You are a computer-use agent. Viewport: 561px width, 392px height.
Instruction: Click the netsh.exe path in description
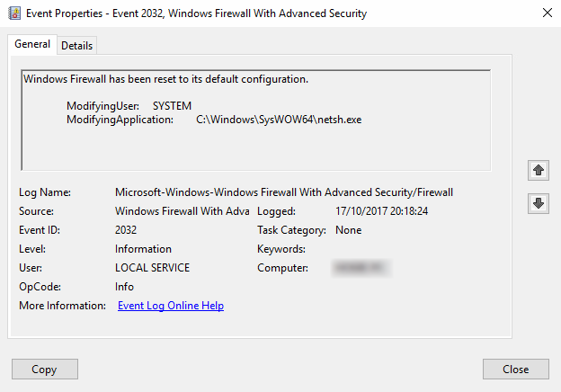(279, 120)
